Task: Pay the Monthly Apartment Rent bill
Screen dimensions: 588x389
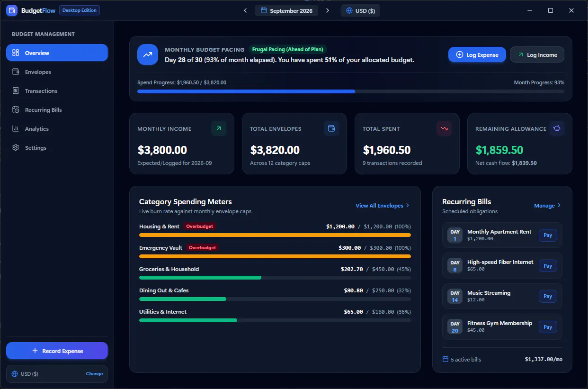Action: [x=548, y=235]
